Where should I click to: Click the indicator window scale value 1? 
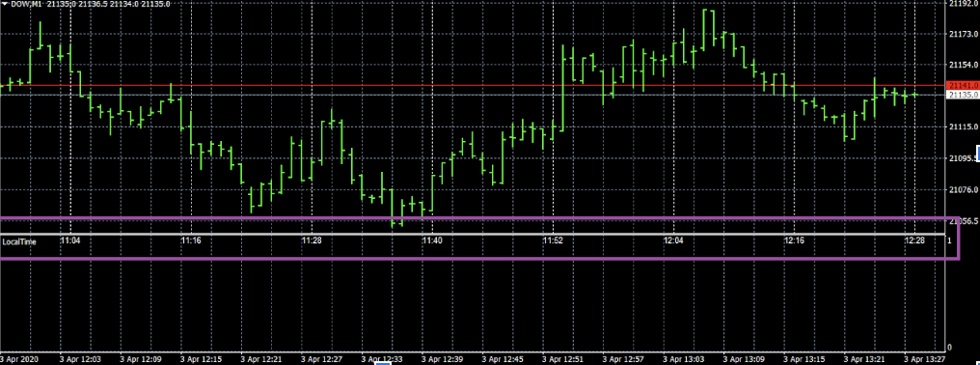(950, 240)
